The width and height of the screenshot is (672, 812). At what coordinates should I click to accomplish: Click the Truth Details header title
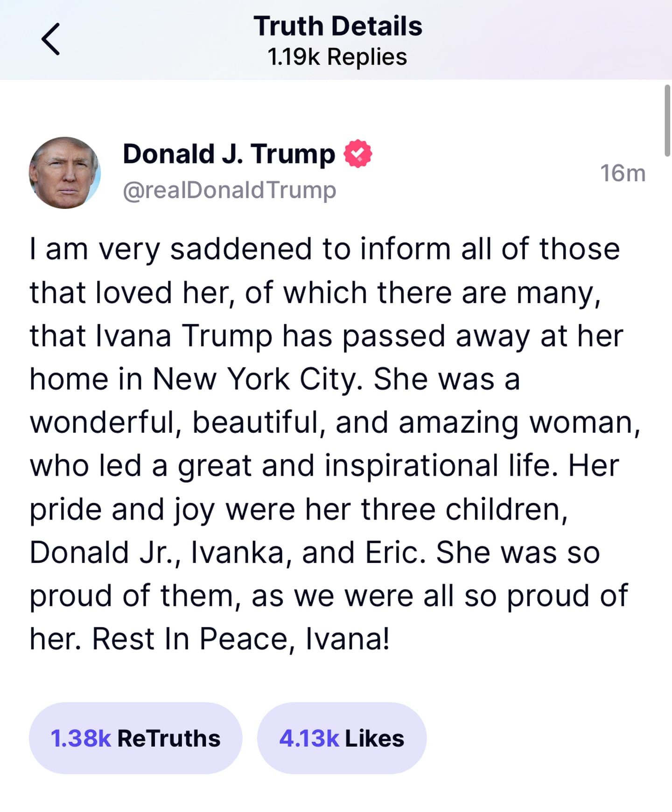tap(338, 26)
